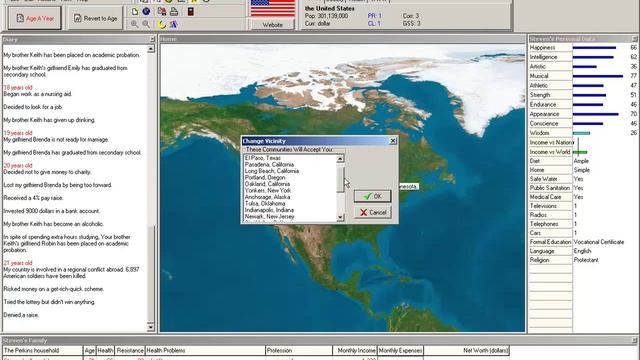Click the '21 years old' diary heading
The width and height of the screenshot is (640, 360).
click(18, 263)
